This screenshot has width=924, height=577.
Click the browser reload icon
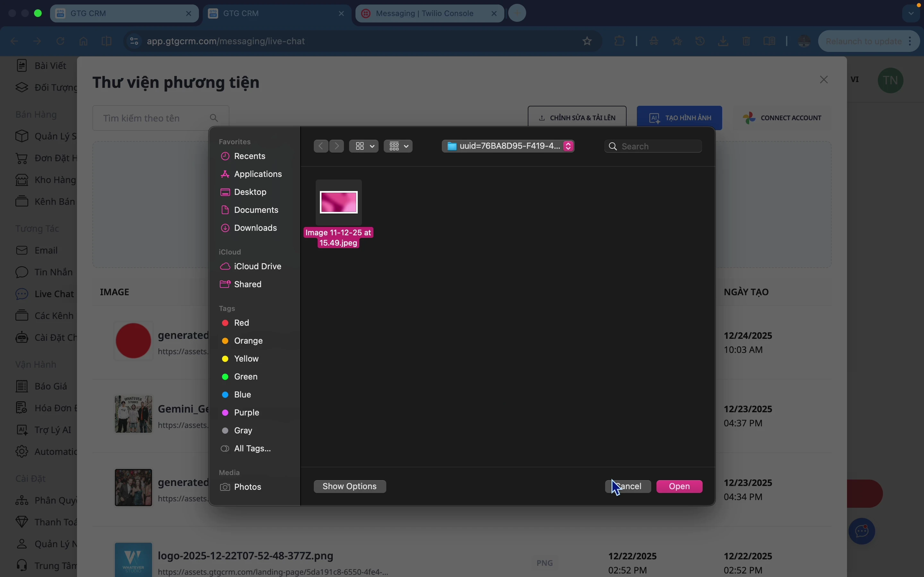pos(61,41)
